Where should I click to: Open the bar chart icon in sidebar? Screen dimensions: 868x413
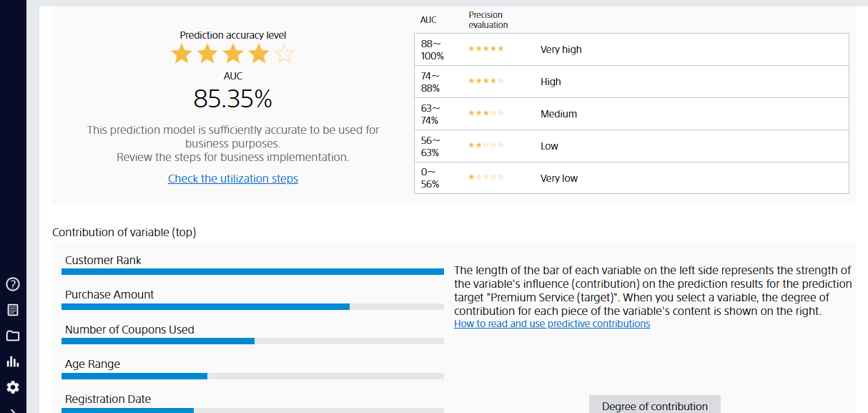[x=13, y=361]
